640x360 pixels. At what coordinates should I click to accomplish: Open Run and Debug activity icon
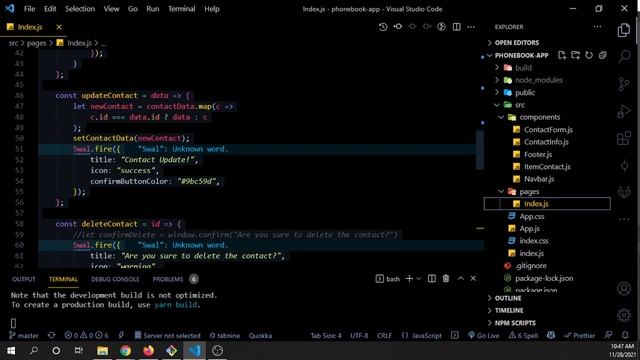(624, 111)
